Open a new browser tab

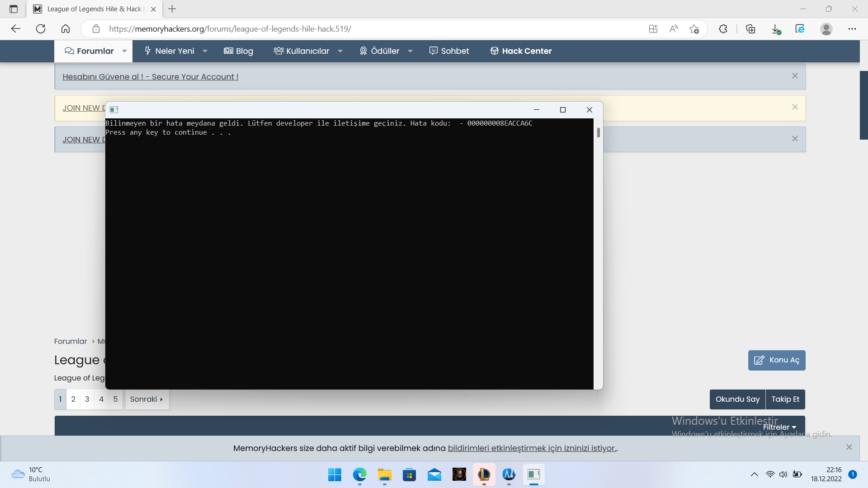pyautogui.click(x=172, y=9)
